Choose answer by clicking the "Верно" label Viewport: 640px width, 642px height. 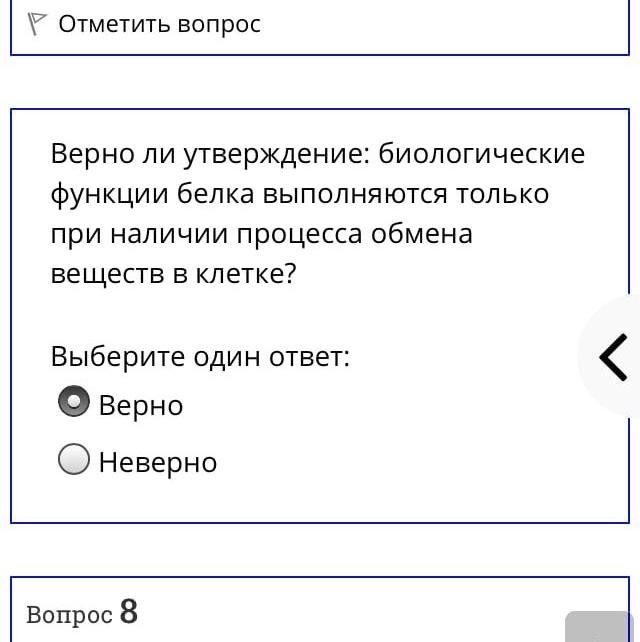click(141, 405)
